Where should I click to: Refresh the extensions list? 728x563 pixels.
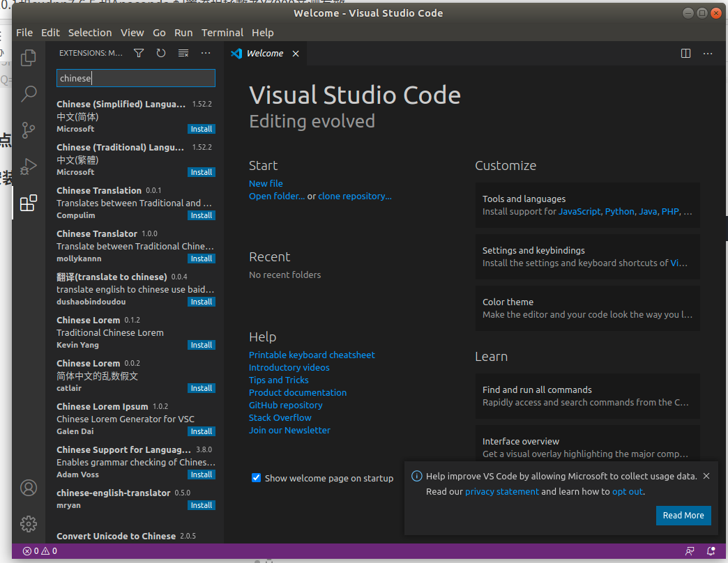pyautogui.click(x=161, y=53)
